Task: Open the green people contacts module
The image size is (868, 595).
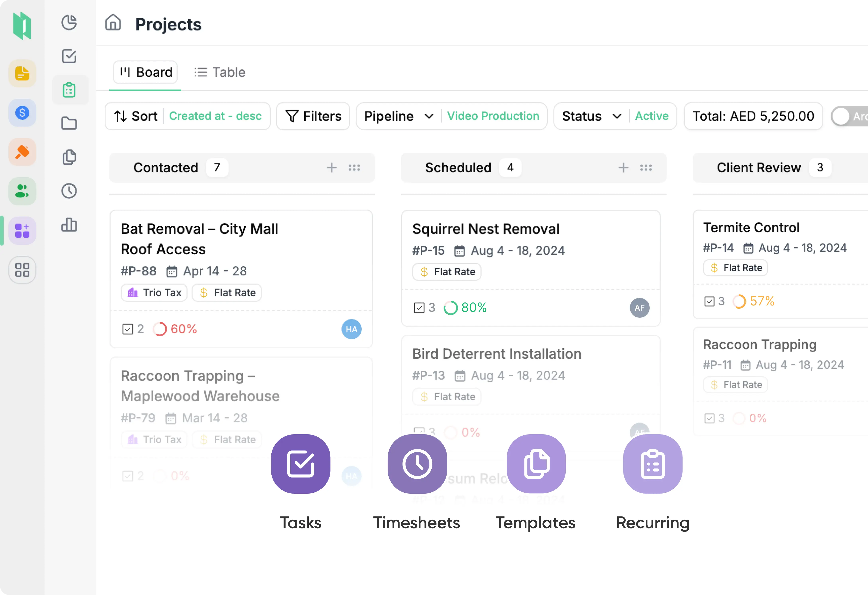Action: 22,191
